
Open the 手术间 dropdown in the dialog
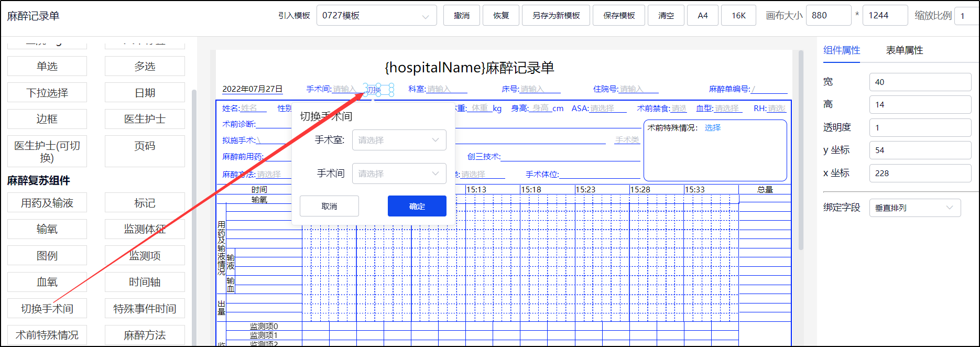pos(399,173)
